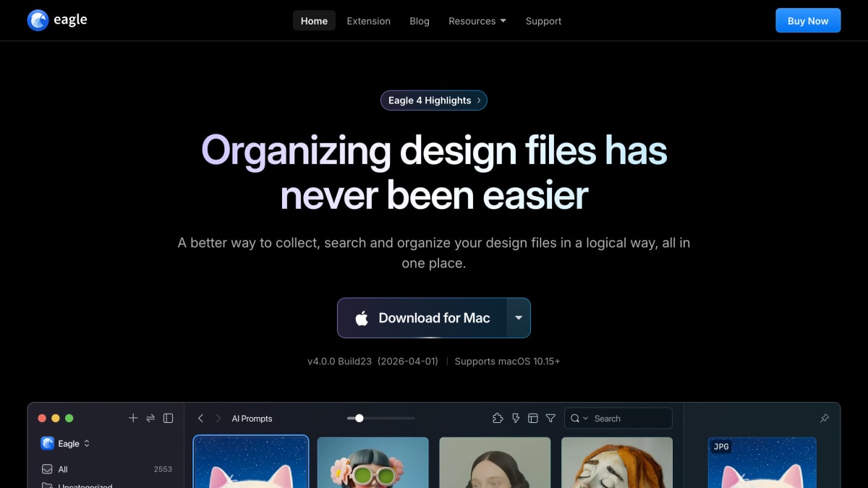Expand the Resources dropdown menu
The width and height of the screenshot is (868, 488).
tap(477, 21)
